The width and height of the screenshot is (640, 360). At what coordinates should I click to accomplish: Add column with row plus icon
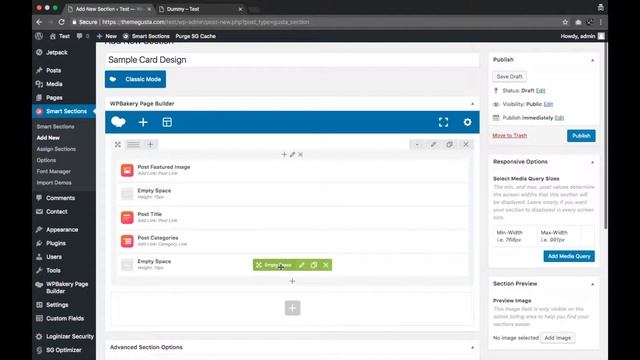click(x=150, y=144)
